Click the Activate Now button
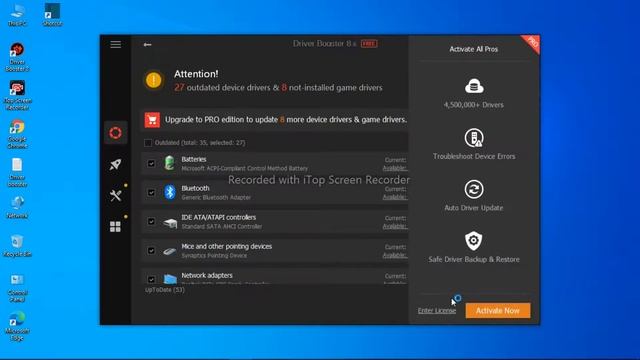The width and height of the screenshot is (640, 360). coord(498,311)
